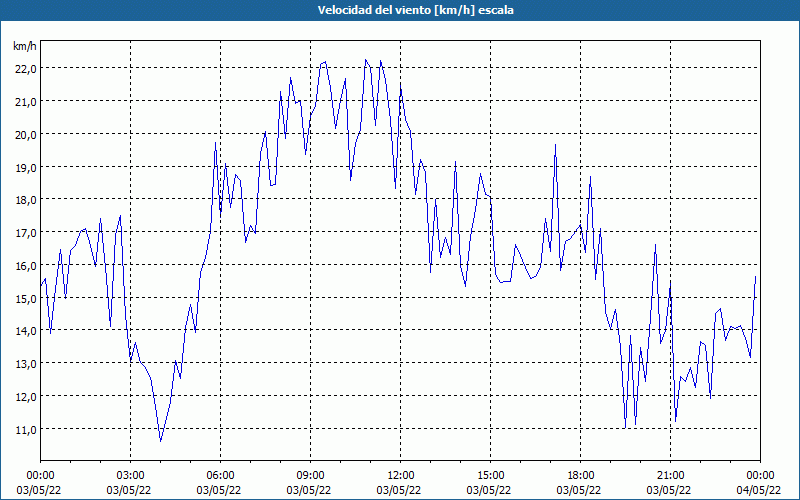Click the '12,0' y-axis label
Screen dimensions: 800x500
(x=26, y=396)
